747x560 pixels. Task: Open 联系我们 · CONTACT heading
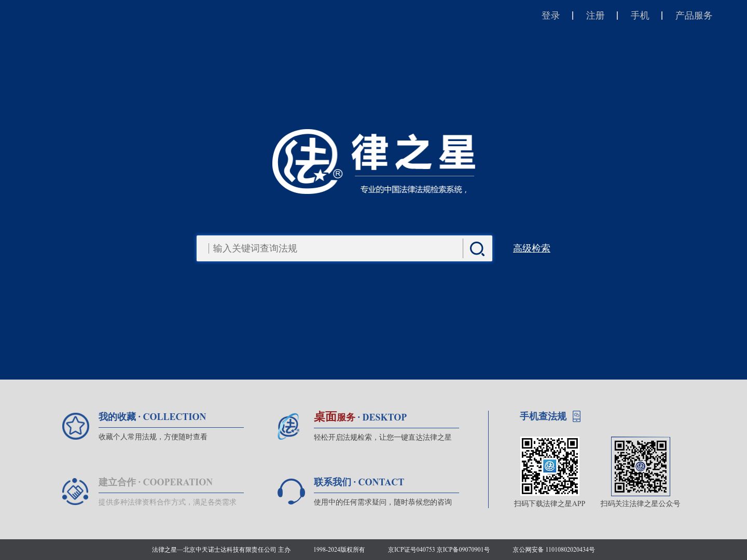[x=359, y=482]
